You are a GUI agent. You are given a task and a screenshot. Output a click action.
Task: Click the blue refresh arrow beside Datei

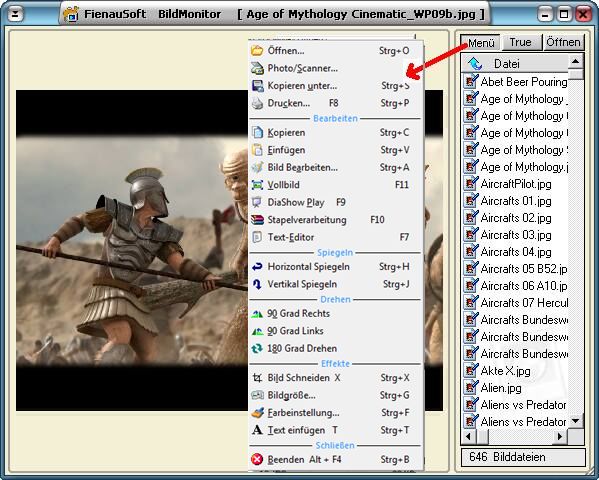point(475,63)
